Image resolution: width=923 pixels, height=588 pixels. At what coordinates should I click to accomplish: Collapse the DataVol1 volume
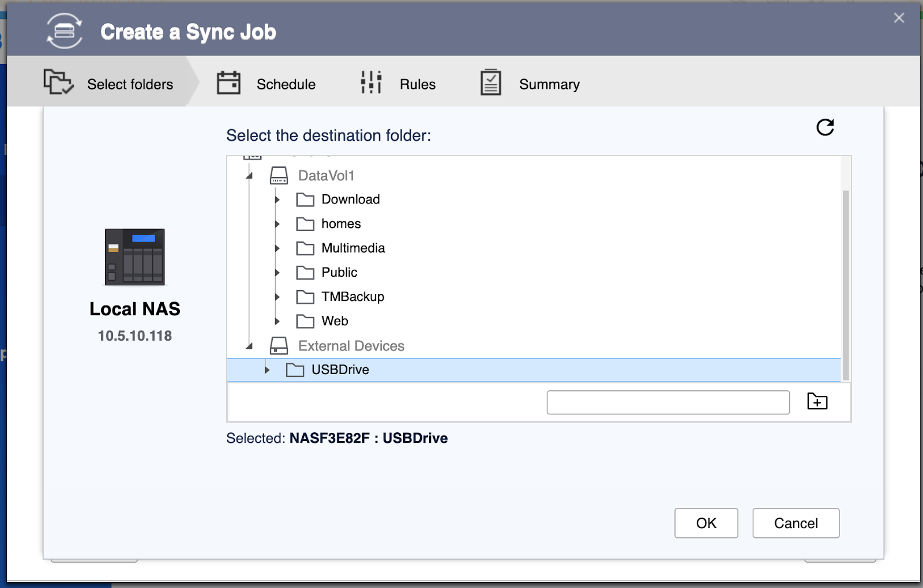250,176
